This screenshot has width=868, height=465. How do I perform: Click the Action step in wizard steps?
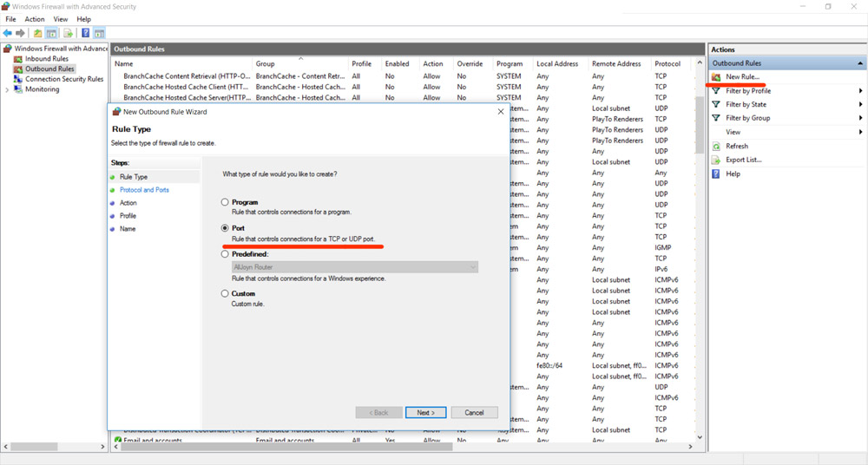tap(128, 203)
